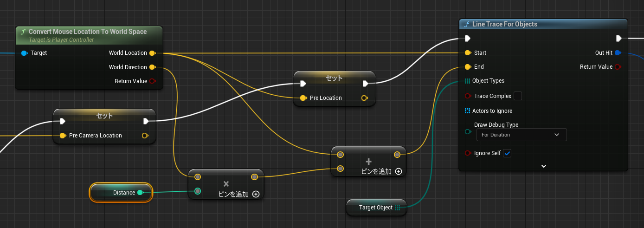644x228 pixels.
Task: Click the add node's bottom input pin
Action: pos(341,169)
